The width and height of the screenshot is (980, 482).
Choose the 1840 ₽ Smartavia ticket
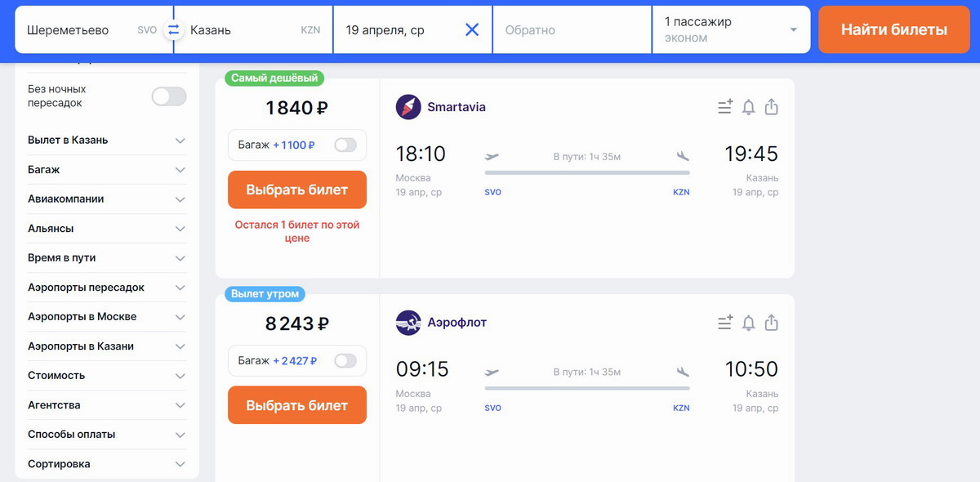click(x=297, y=190)
